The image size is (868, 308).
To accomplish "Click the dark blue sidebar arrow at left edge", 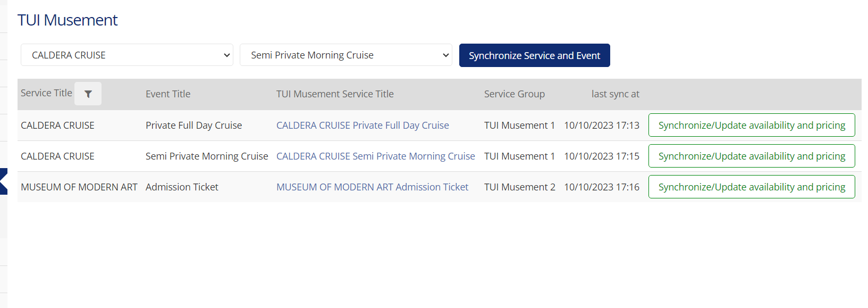I will tap(3, 181).
